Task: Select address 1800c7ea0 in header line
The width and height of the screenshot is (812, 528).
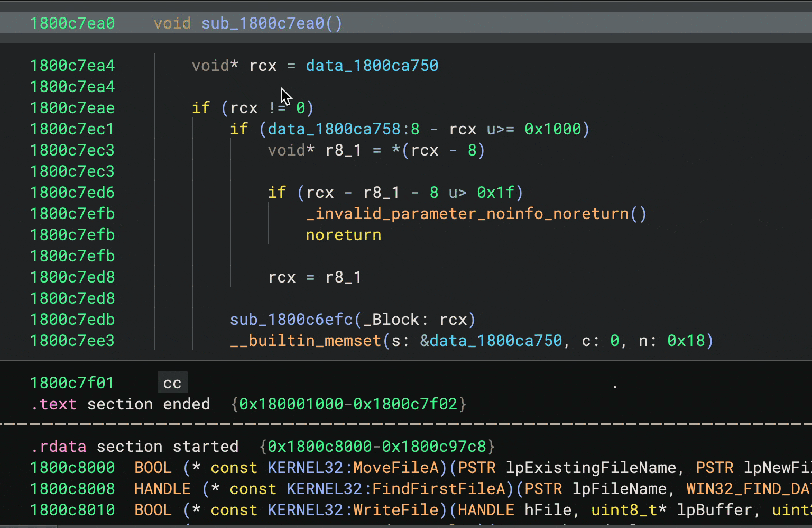Action: (72, 23)
